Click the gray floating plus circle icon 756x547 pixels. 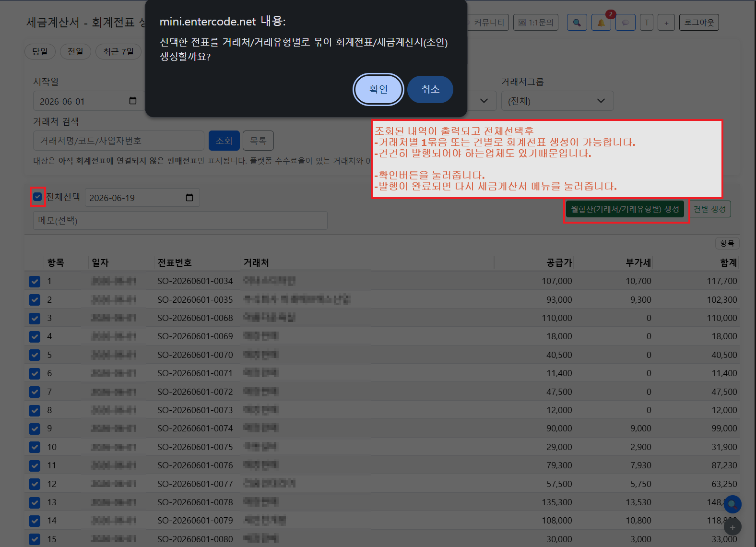pyautogui.click(x=732, y=527)
